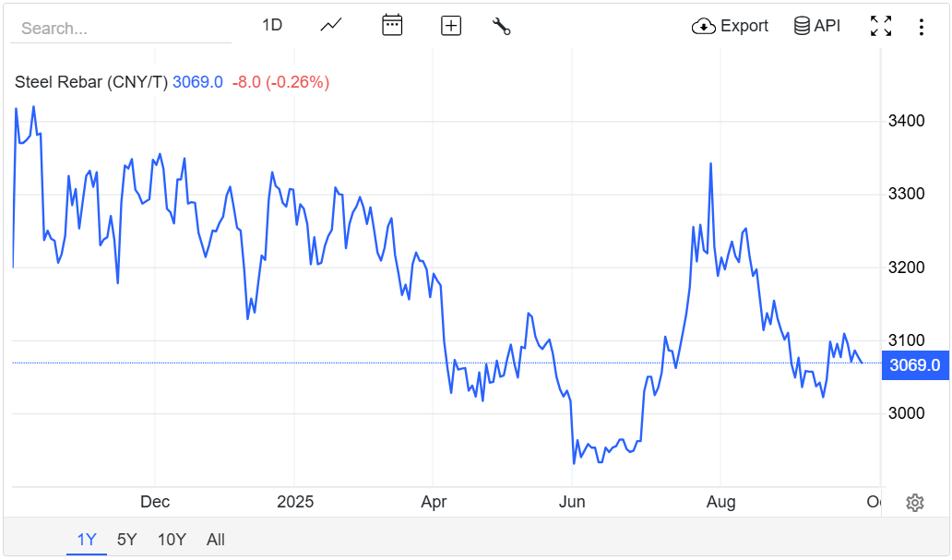Select the 1Y time range tab
The width and height of the screenshot is (952, 560).
[87, 540]
